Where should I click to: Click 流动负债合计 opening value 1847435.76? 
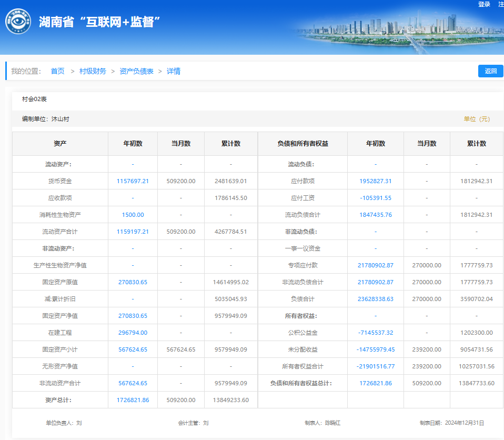pos(376,215)
